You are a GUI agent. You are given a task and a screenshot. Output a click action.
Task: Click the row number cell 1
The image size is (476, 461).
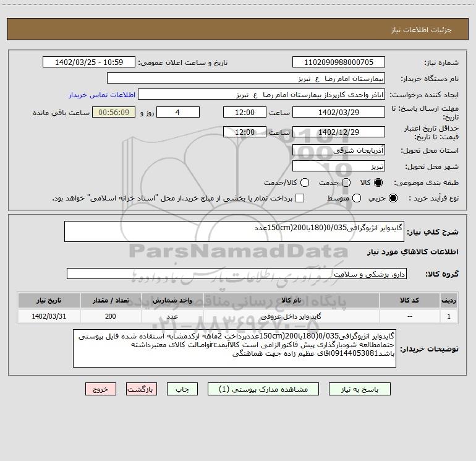[x=449, y=316]
